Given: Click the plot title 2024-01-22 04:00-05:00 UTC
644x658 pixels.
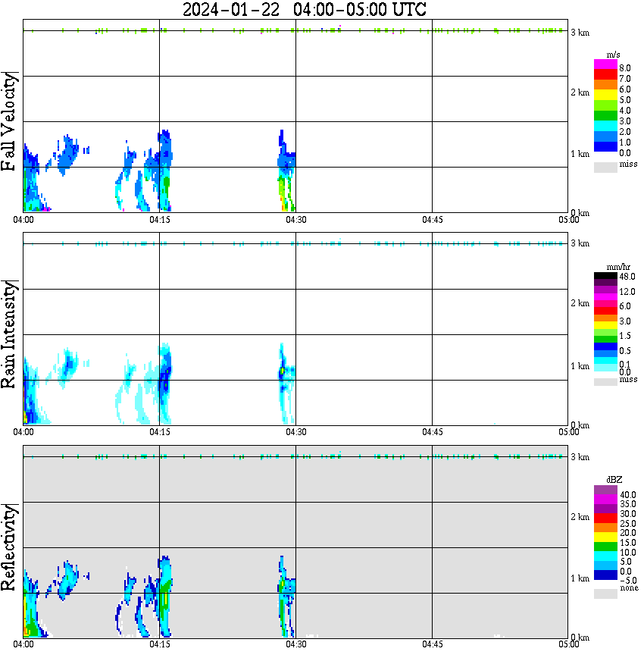Looking at the screenshot, I should click(x=304, y=9).
